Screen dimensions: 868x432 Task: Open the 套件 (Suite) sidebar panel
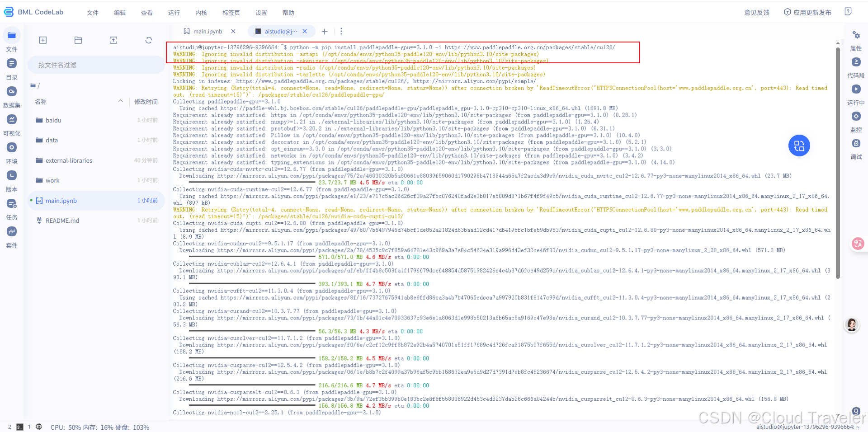(x=12, y=231)
